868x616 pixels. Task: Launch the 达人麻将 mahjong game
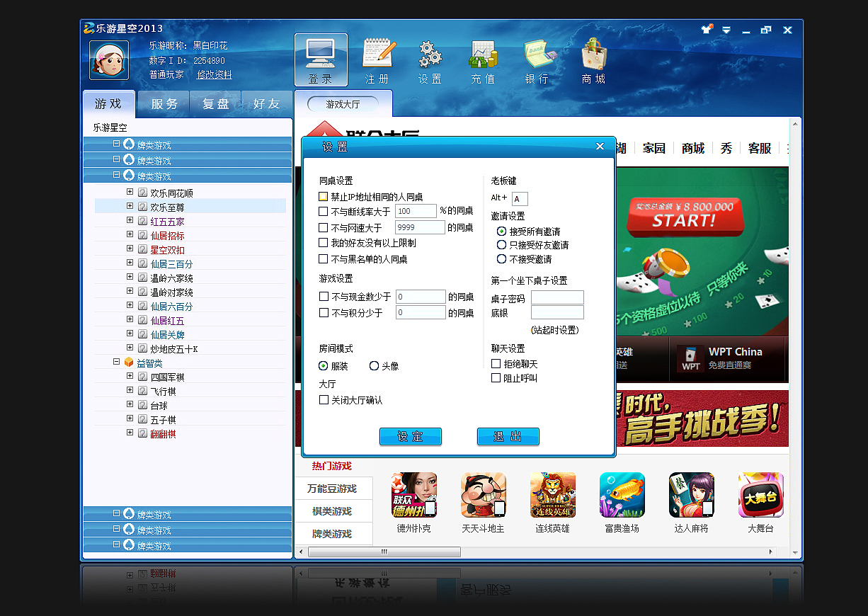691,496
